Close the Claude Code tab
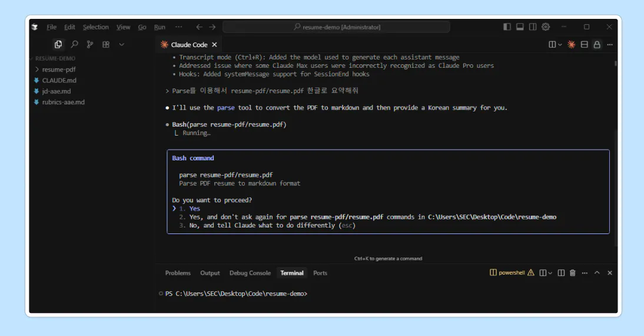Image resolution: width=644 pixels, height=336 pixels. point(214,44)
